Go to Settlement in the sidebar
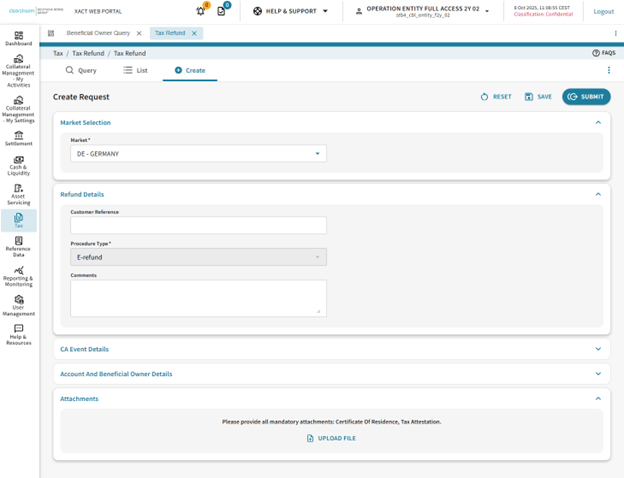The width and height of the screenshot is (624, 478). point(18,139)
